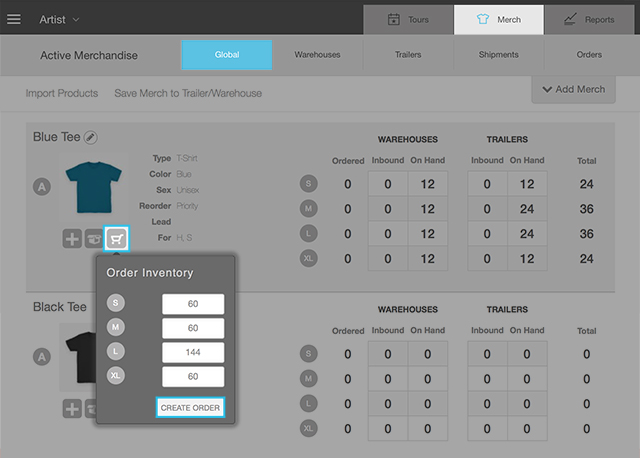Click the plus icon under Blue Tee
Screen dimensions: 640x458
[72, 239]
